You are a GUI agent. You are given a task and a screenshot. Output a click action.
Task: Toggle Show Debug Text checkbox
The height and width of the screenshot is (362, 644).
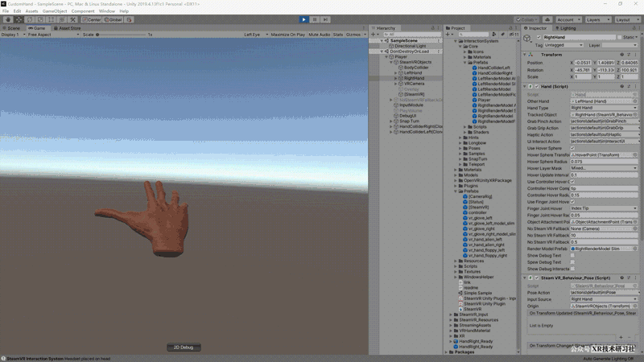pyautogui.click(x=572, y=256)
